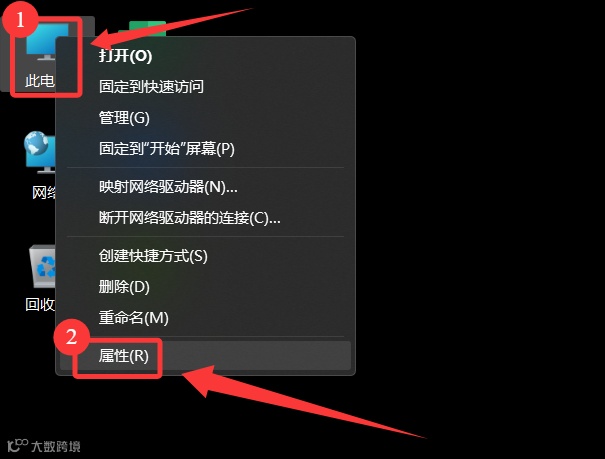Click the 回收 label text below the bin
605x459 pixels.
pyautogui.click(x=40, y=304)
